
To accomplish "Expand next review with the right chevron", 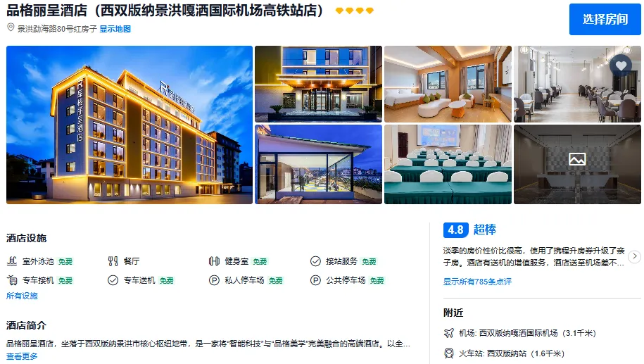I will pos(635,256).
